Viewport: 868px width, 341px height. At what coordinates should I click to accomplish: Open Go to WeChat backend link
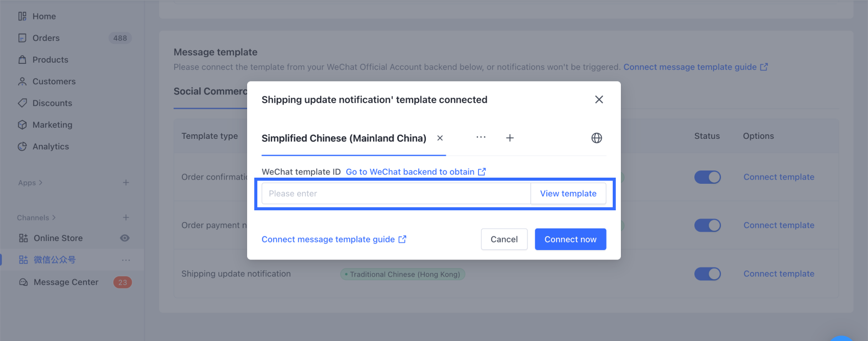416,172
